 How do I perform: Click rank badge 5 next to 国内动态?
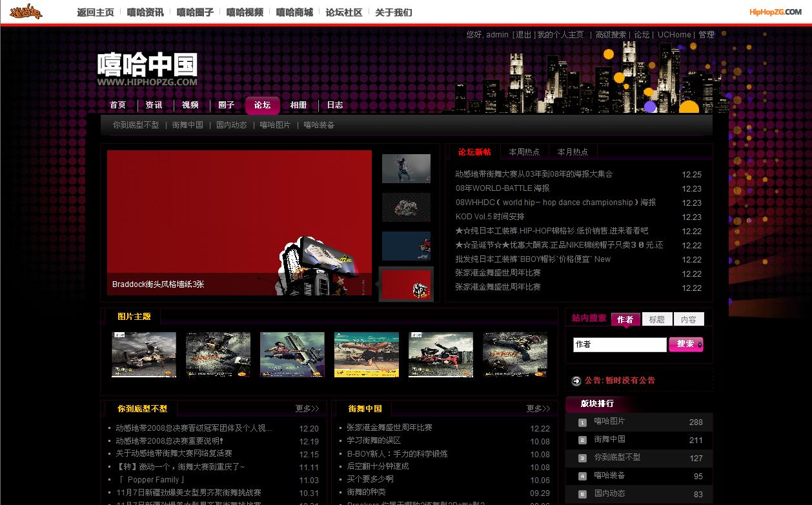click(x=582, y=494)
